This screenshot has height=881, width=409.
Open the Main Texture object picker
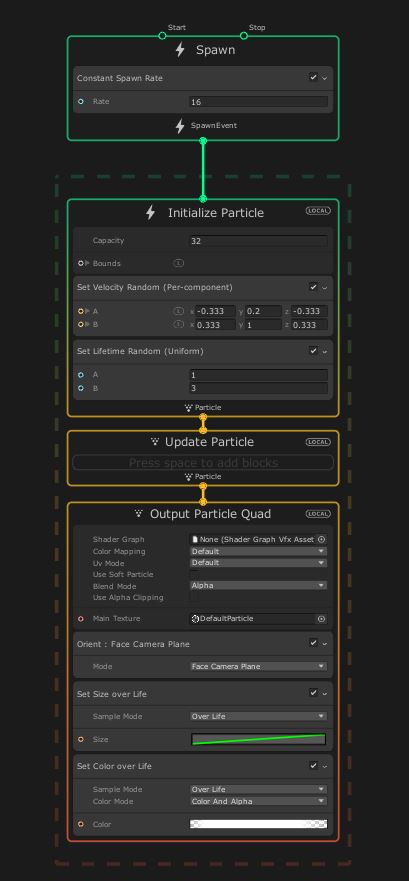pyautogui.click(x=321, y=619)
